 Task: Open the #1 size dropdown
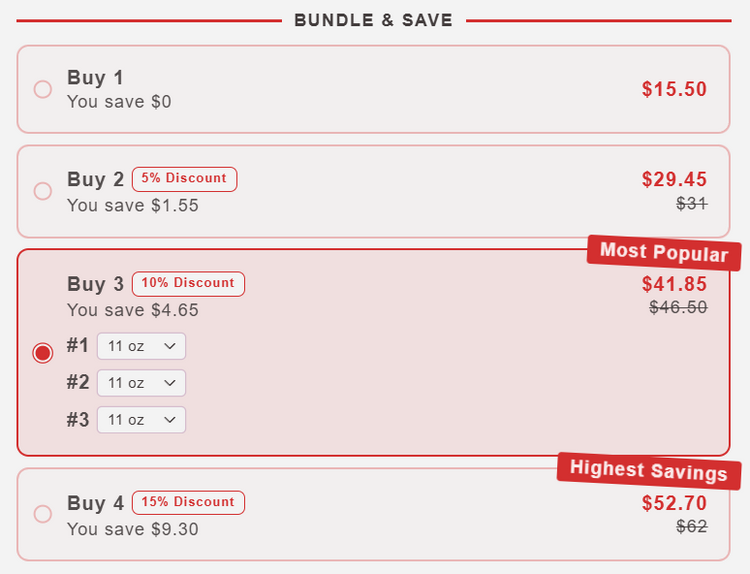141,346
